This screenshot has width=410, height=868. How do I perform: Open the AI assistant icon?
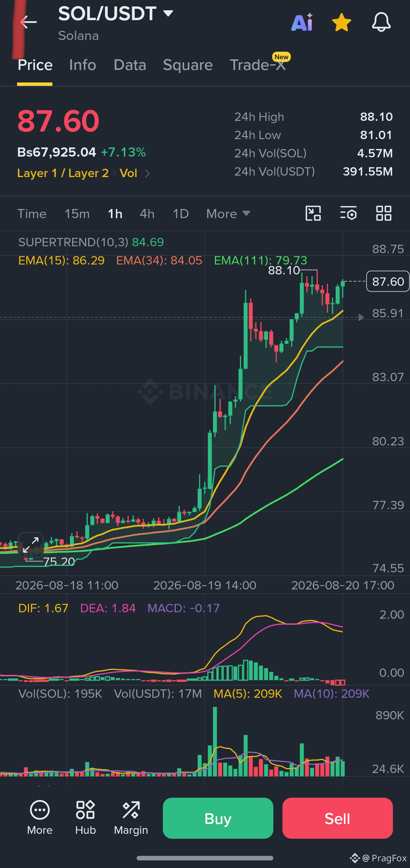point(302,22)
